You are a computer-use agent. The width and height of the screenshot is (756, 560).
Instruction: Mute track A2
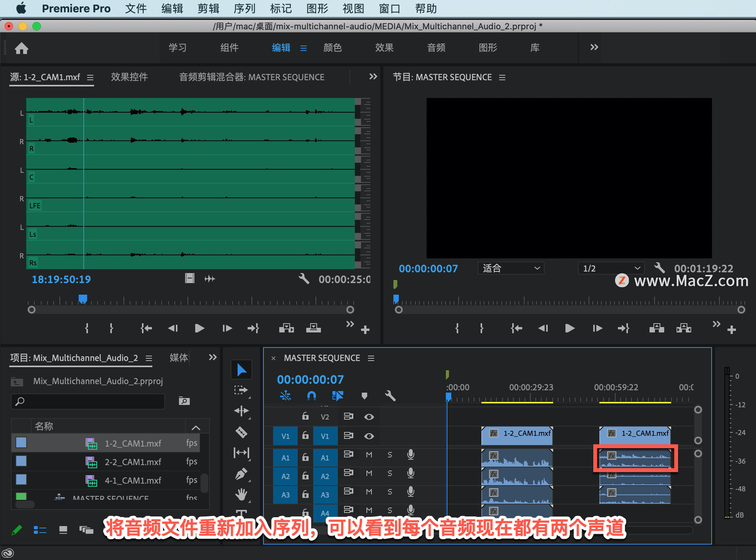(x=369, y=473)
